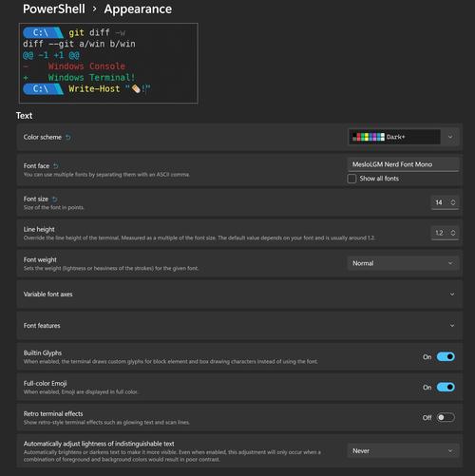Check the Show all fonts checkbox
The width and height of the screenshot is (475, 476).
point(351,179)
